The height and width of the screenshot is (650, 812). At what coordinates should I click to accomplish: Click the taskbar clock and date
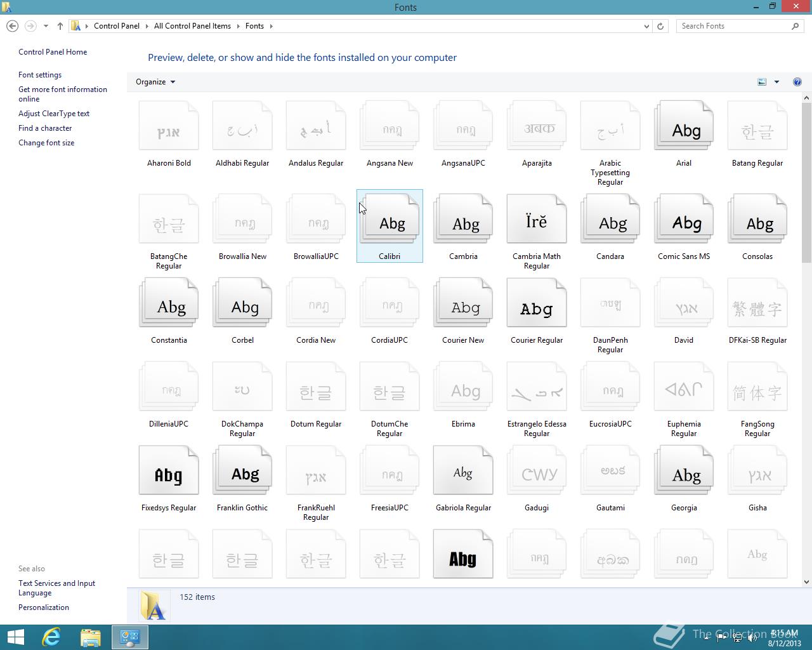point(785,638)
